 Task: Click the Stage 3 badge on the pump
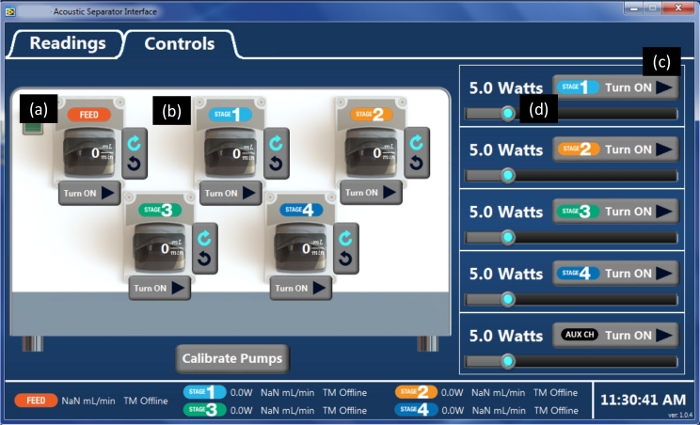(160, 210)
